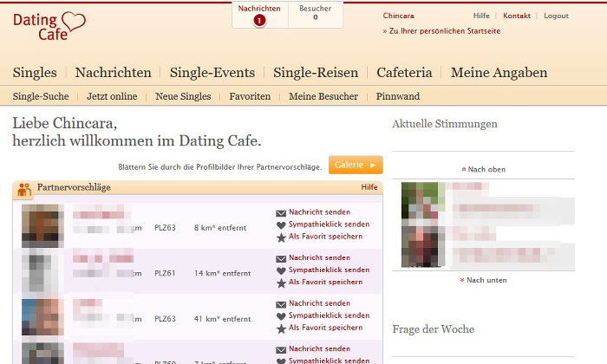Image resolution: width=607 pixels, height=364 pixels.
Task: Click Als Favorit speichern in the 14 km row
Action: coord(325,282)
